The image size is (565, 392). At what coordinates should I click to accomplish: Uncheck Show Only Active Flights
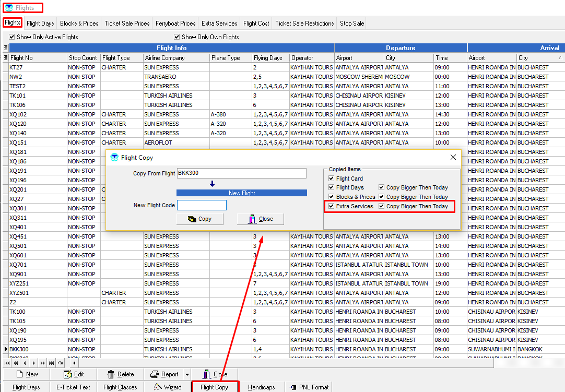tap(12, 37)
